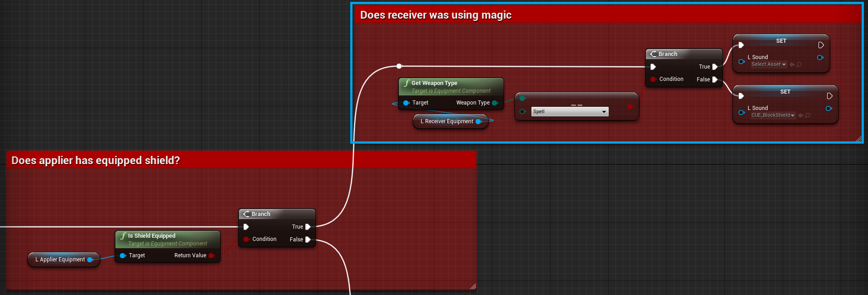Screen dimensions: 868x295
Task: Select the L Applier Equipment variable node
Action: (60, 260)
